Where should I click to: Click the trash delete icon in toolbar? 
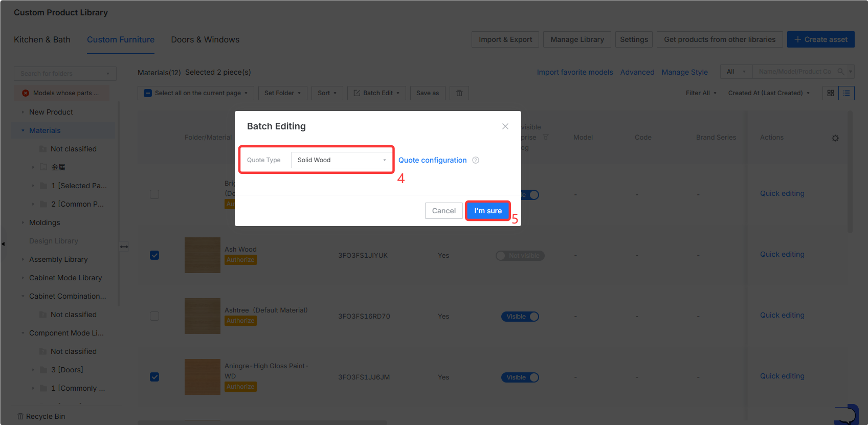point(459,93)
